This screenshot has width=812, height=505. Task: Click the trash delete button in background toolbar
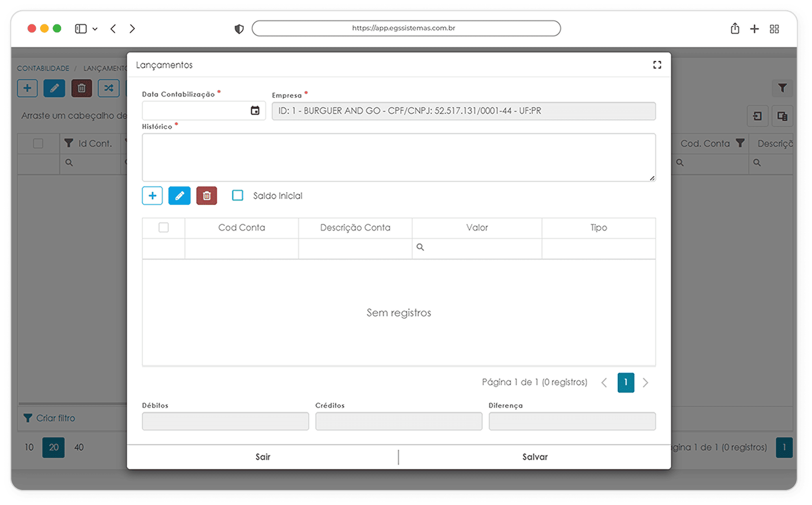[82, 88]
